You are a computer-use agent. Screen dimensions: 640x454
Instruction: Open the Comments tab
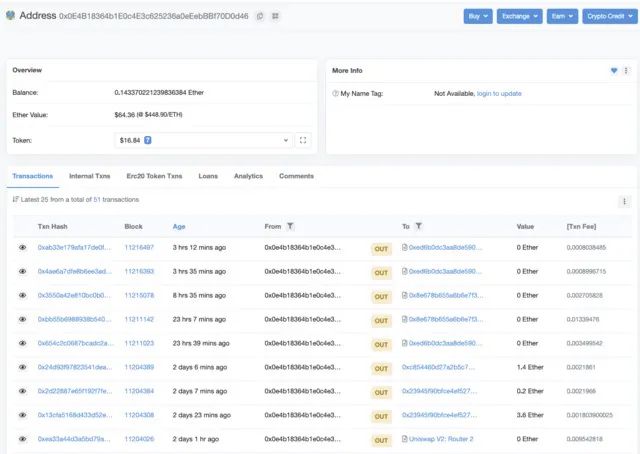296,176
